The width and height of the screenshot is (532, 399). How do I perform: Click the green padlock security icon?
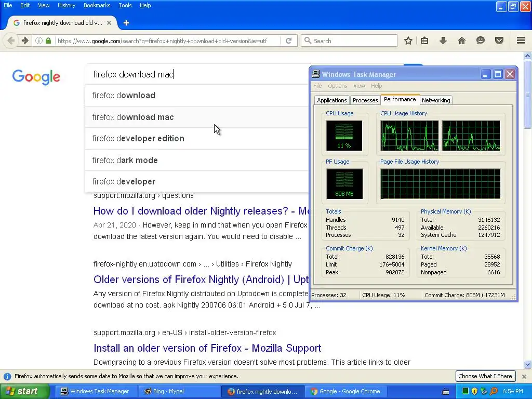click(x=48, y=41)
